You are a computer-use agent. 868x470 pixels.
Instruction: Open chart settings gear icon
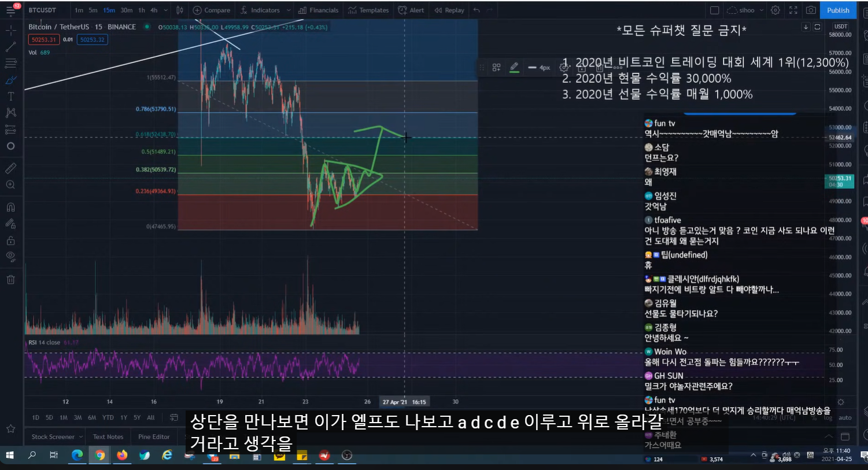pos(775,10)
